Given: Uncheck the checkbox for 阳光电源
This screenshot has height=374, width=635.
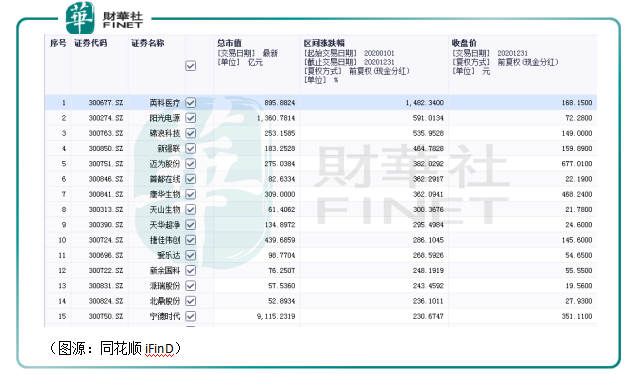Looking at the screenshot, I should (x=190, y=118).
